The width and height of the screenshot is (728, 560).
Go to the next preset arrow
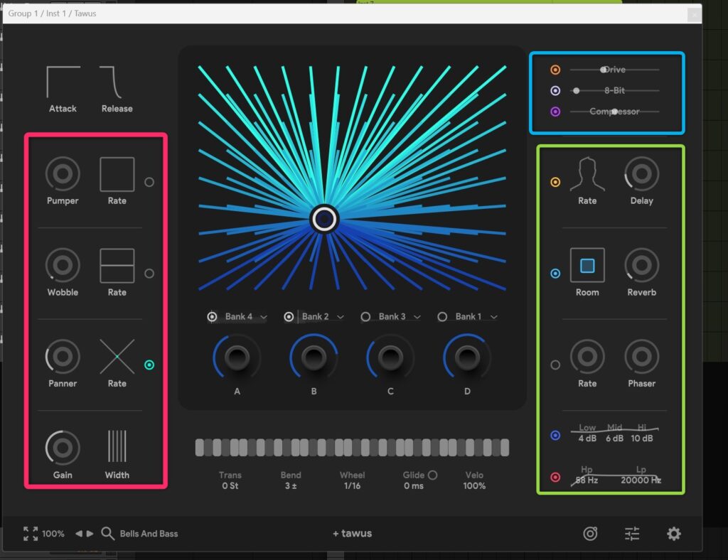(x=90, y=534)
